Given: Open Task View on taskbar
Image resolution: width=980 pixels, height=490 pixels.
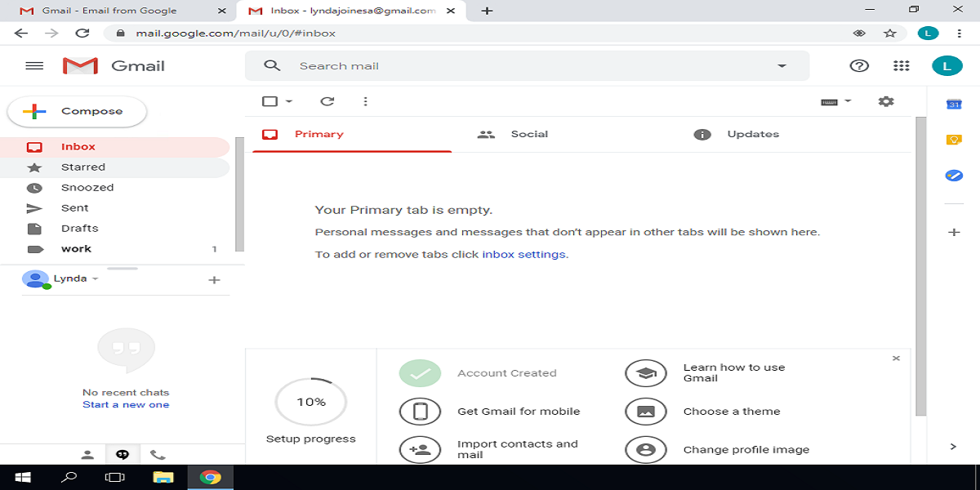Looking at the screenshot, I should (x=116, y=478).
